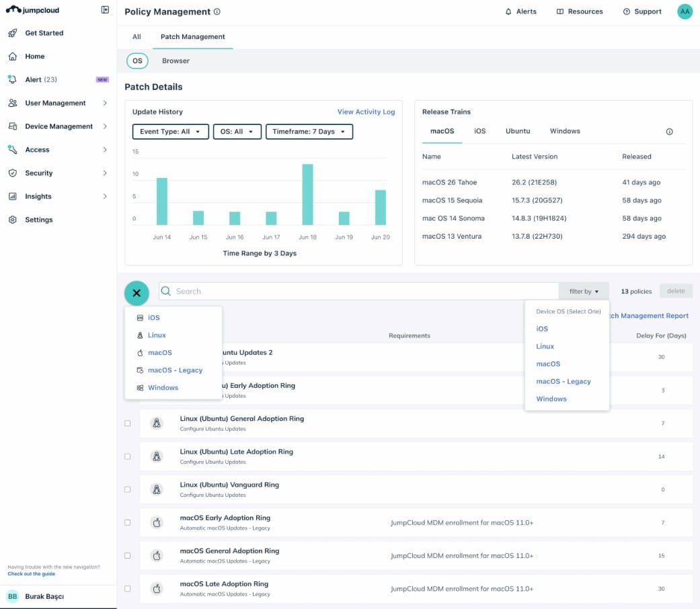This screenshot has height=609, width=700.
Task: Open the Event Type: All dropdown
Action: (x=171, y=132)
